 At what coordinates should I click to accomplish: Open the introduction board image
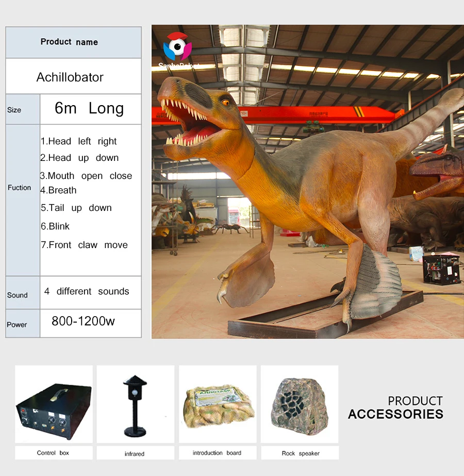[x=218, y=404]
